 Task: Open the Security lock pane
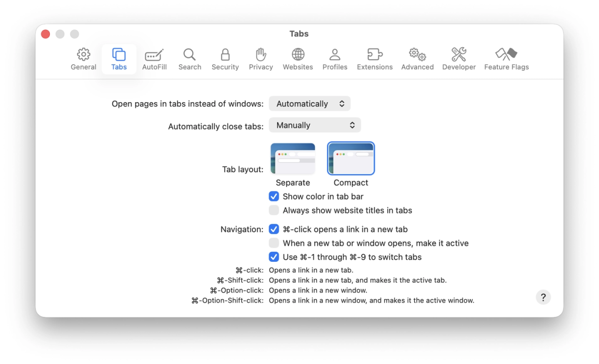click(x=225, y=59)
